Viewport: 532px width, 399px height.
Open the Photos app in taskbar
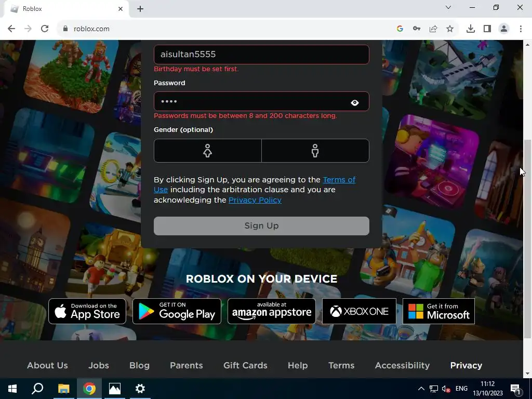(115, 389)
